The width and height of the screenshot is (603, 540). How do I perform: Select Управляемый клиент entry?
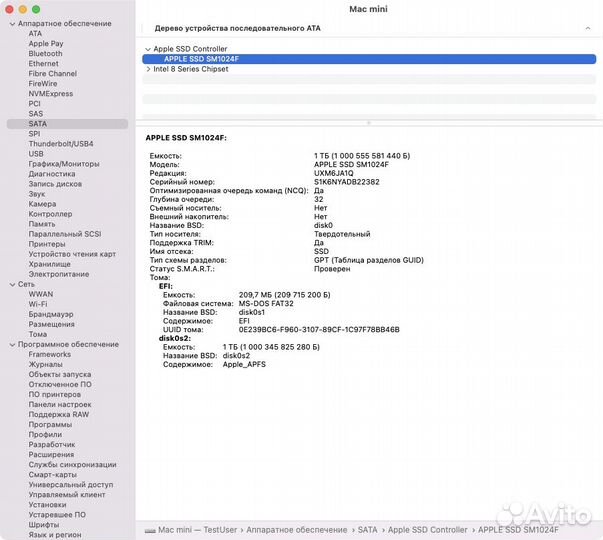(67, 494)
